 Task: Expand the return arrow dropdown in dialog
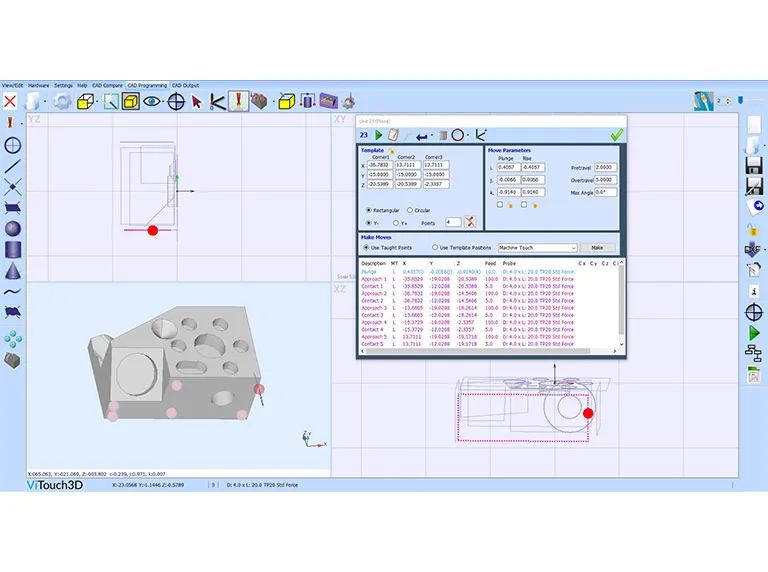pyautogui.click(x=432, y=134)
